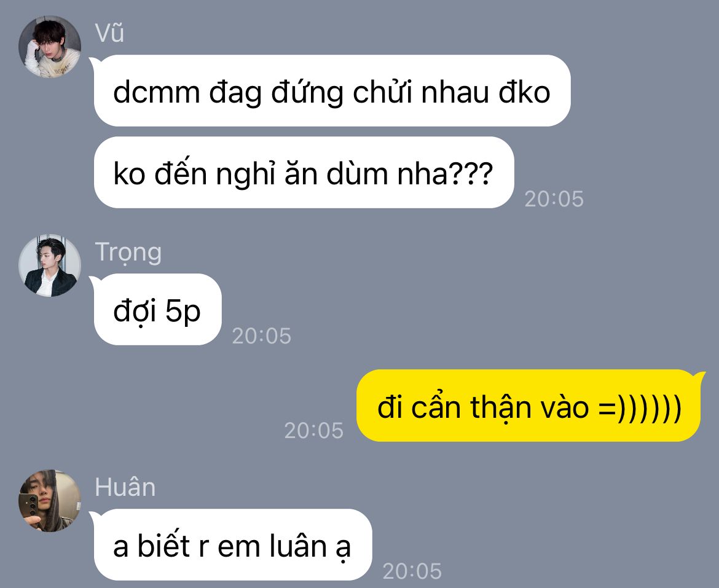Tap Trọng's avatar photo
Viewport: 719px width, 588px height.
(50, 265)
